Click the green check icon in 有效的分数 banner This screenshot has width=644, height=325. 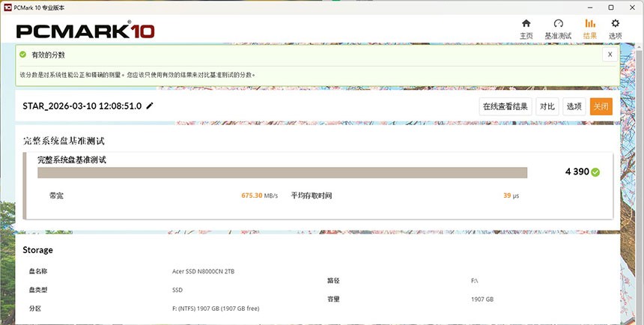tap(23, 55)
